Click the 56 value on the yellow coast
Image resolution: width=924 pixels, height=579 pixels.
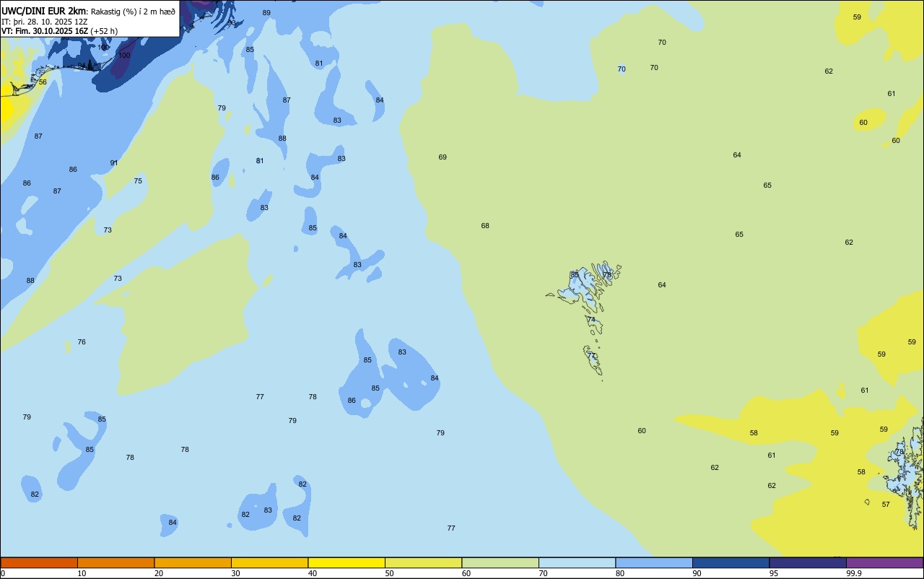(43, 82)
